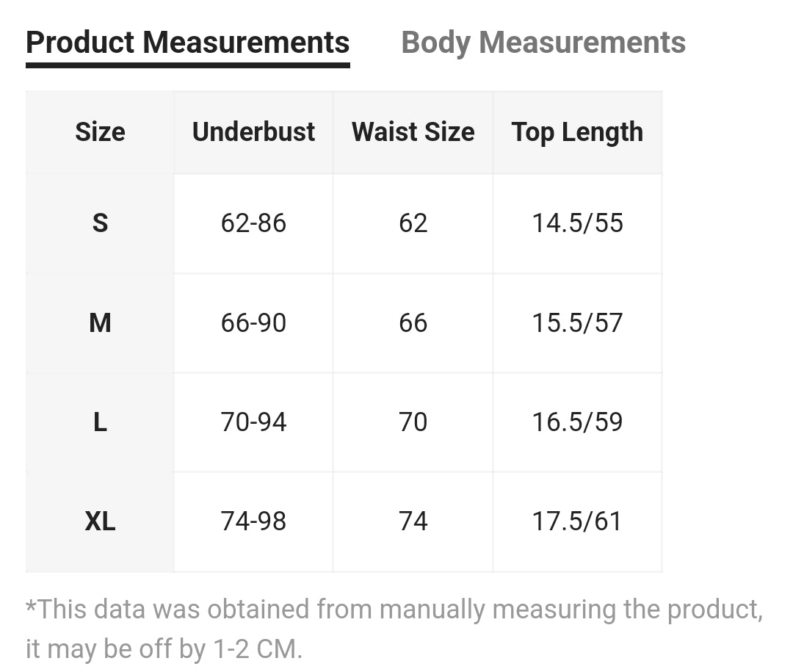This screenshot has width=793, height=672.
Task: Select waist size value 74
Action: tap(413, 521)
